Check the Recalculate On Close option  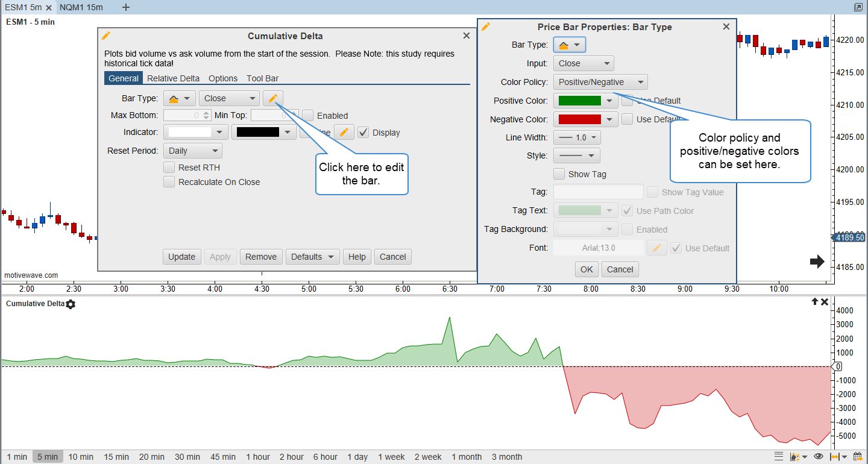coord(169,182)
